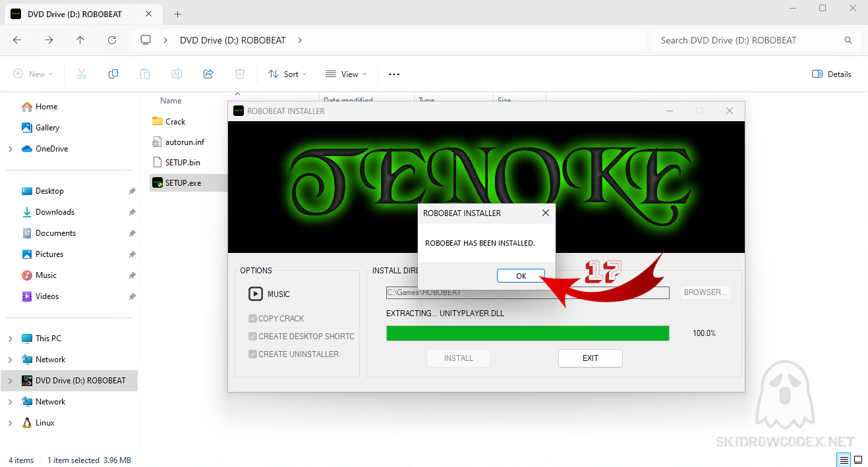868x467 pixels.
Task: Click the PC icon in address bar
Action: (x=146, y=40)
